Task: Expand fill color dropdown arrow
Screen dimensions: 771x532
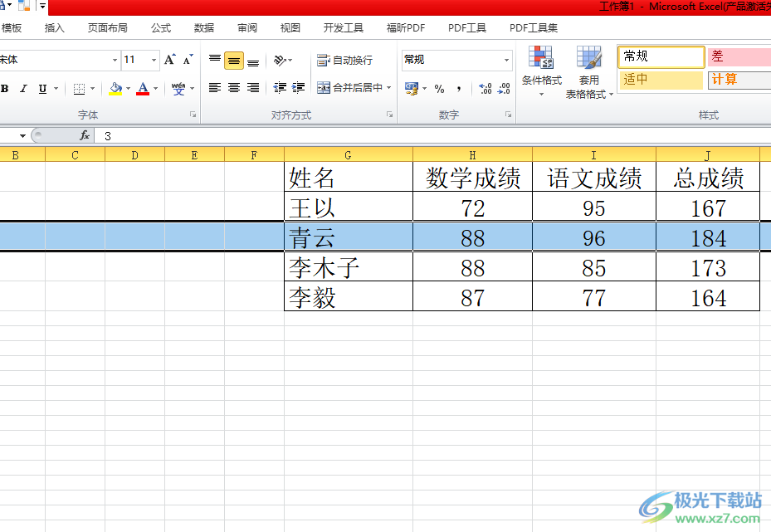Action: click(128, 89)
